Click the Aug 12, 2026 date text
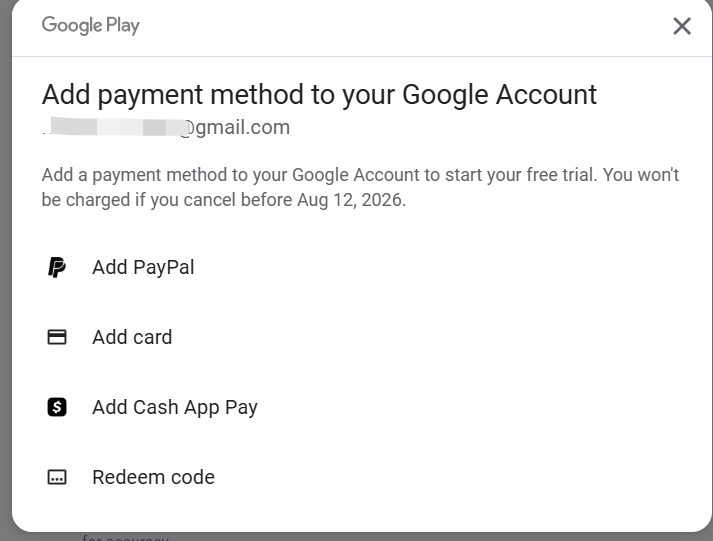The image size is (713, 541). pos(351,200)
